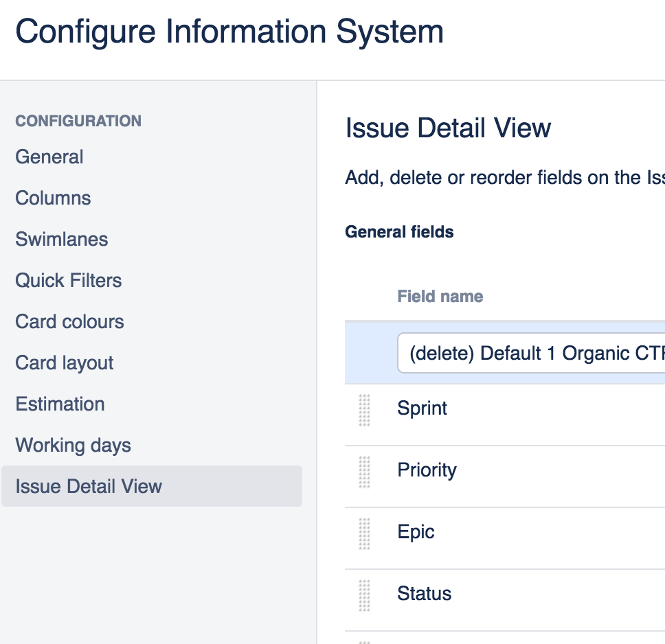Click the Sprint field row label

pyautogui.click(x=422, y=409)
